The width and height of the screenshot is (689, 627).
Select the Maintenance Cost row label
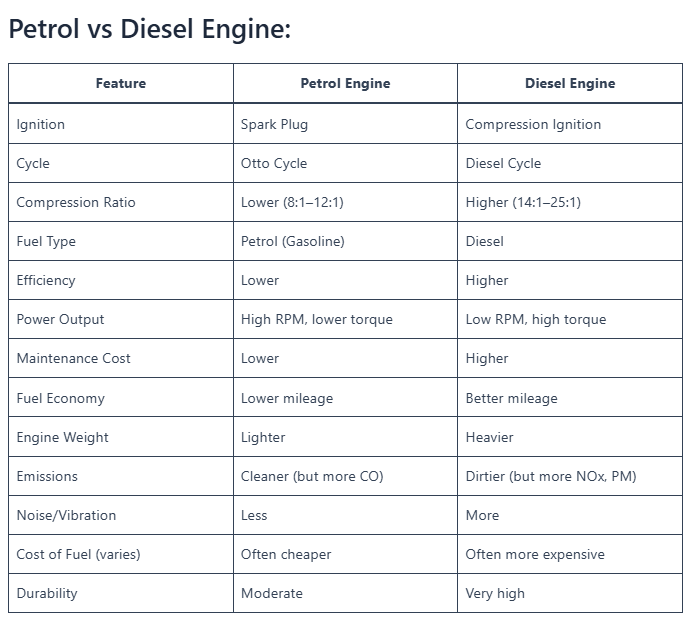click(121, 358)
